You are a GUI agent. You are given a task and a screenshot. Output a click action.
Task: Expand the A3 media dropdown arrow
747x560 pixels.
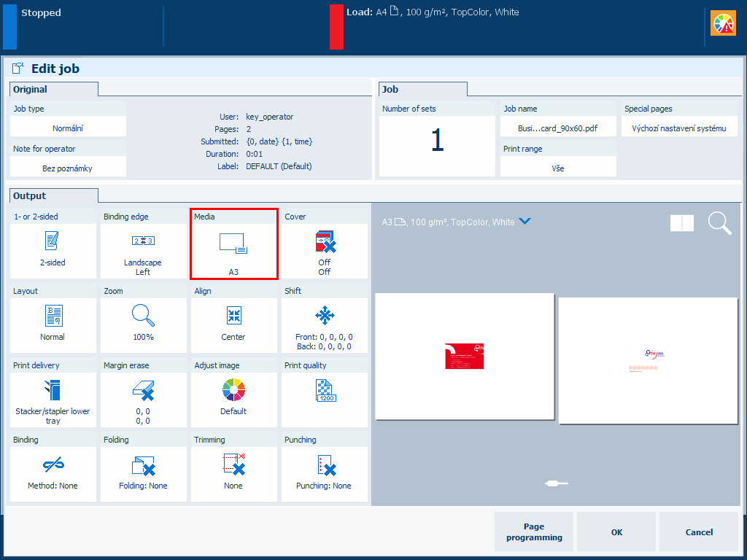click(x=524, y=222)
